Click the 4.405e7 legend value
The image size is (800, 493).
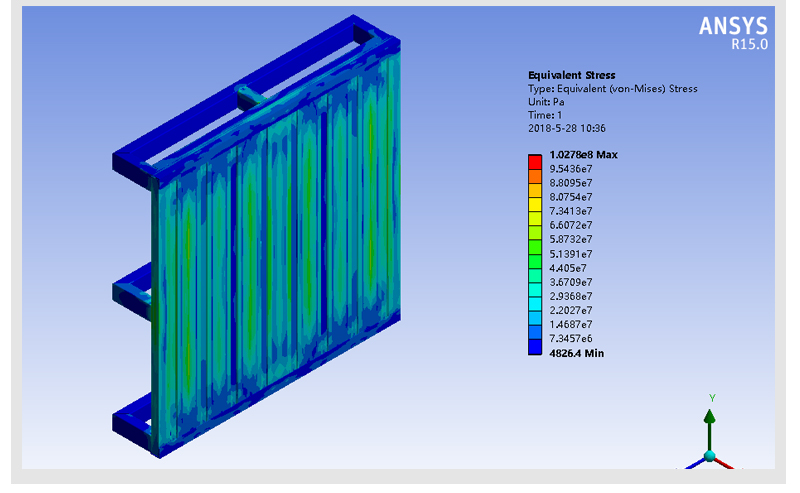point(567,268)
